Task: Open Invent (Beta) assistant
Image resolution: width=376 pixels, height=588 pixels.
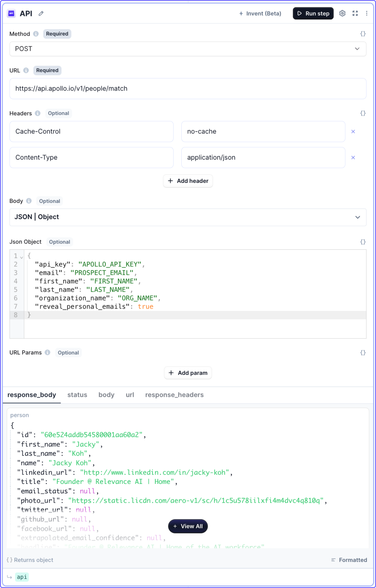Action: click(x=260, y=14)
